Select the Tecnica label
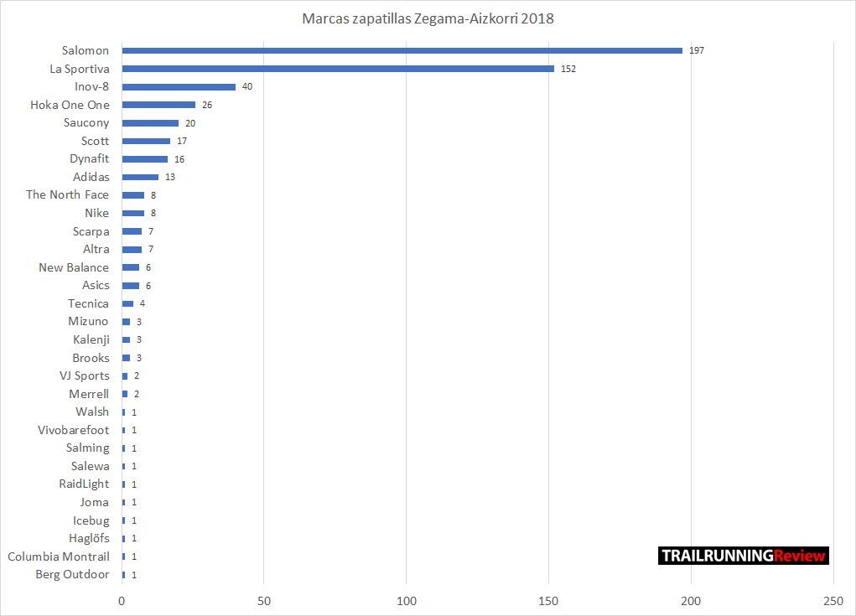This screenshot has width=856, height=616. [x=88, y=303]
